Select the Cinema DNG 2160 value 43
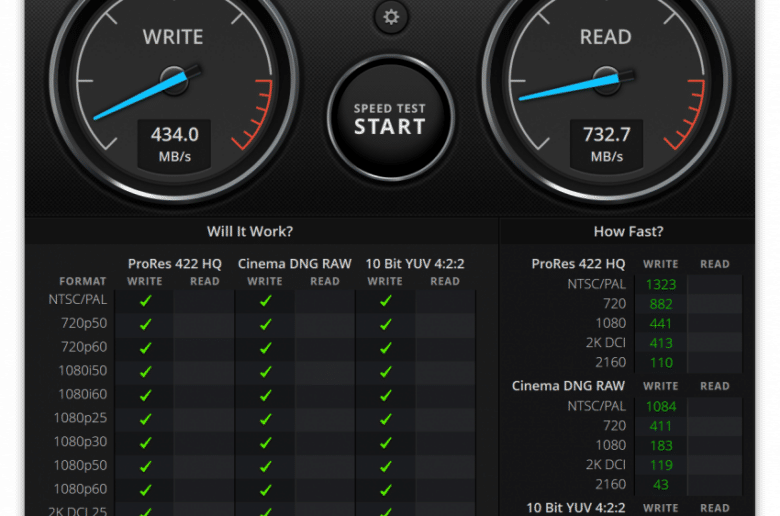 pos(661,485)
